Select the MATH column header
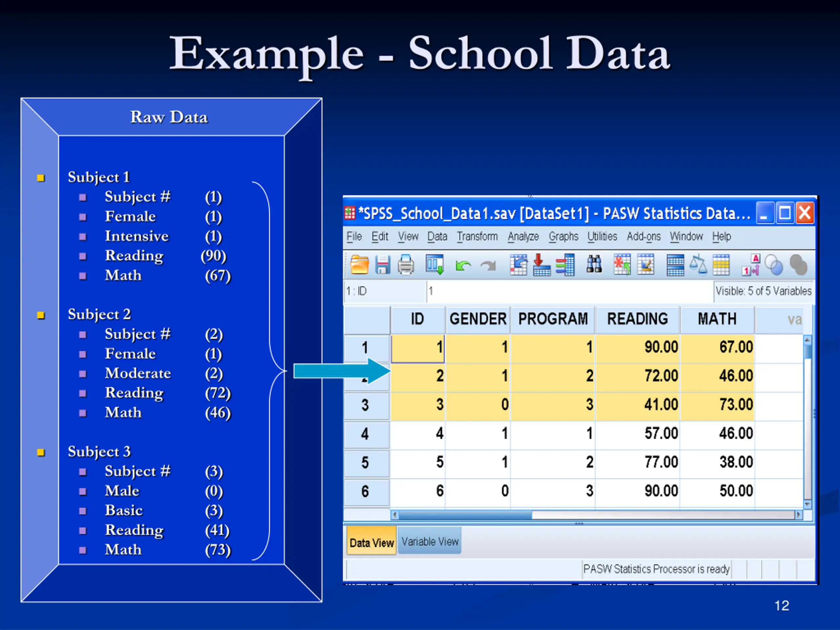This screenshot has height=630, width=840. (x=717, y=319)
